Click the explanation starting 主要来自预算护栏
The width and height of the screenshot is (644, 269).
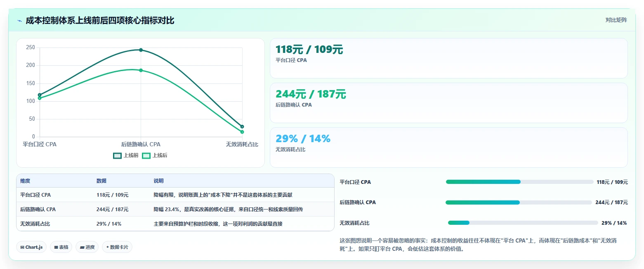218,224
